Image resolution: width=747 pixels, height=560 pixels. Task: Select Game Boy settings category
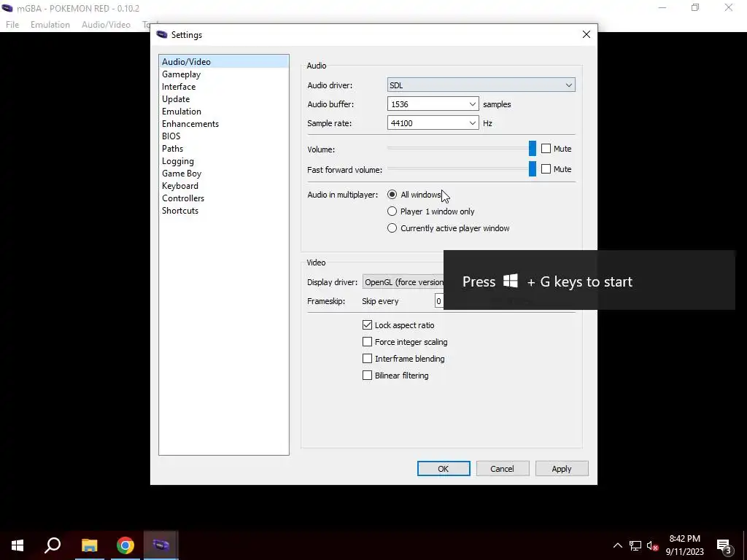[224, 174]
